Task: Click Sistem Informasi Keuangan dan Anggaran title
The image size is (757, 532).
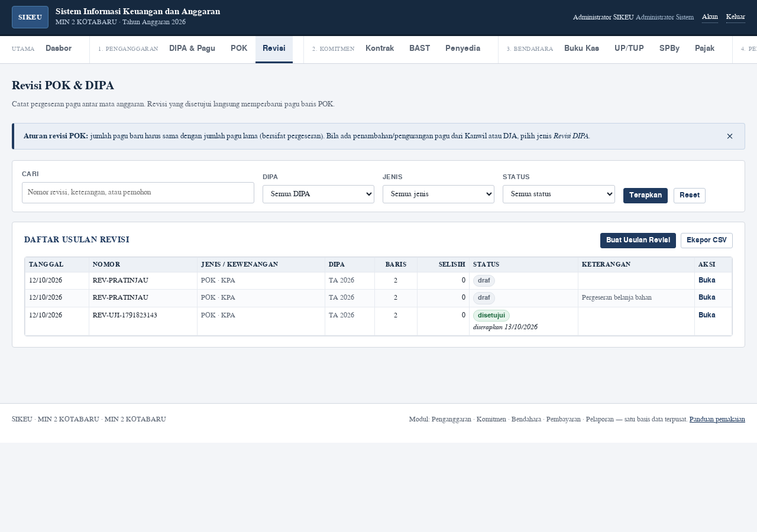Action: (138, 11)
